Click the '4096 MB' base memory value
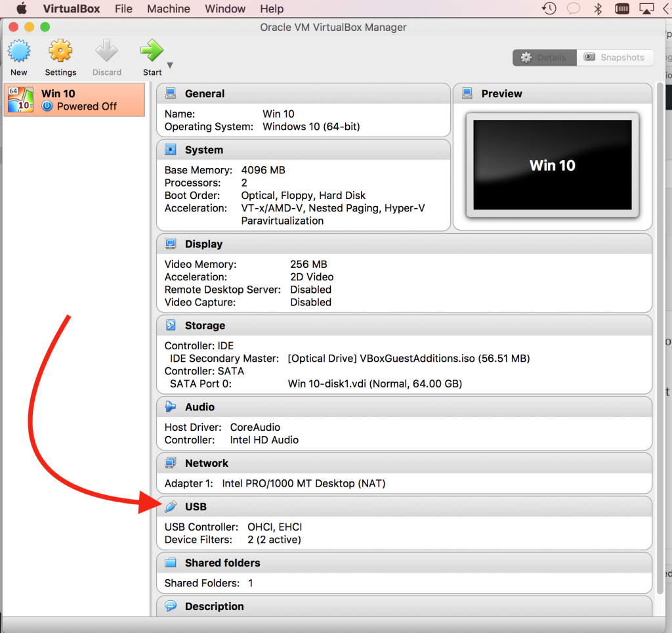This screenshot has width=672, height=633. 263,170
